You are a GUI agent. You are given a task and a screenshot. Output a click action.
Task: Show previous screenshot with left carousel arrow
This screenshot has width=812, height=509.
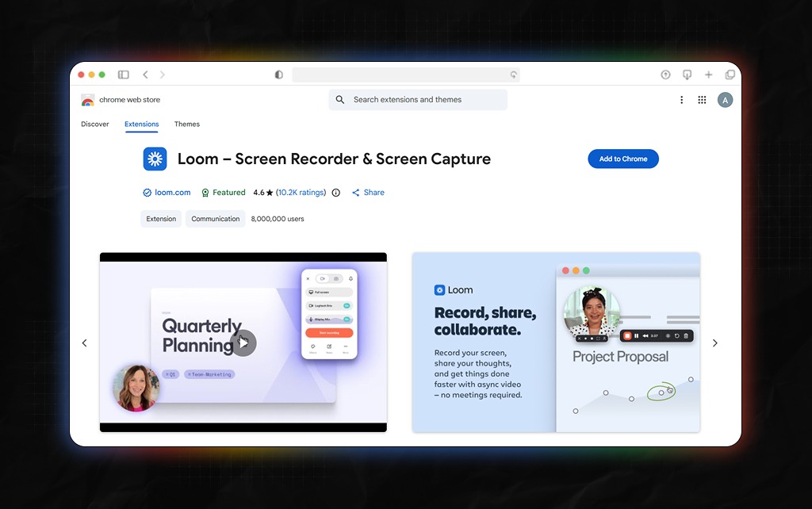tap(84, 343)
